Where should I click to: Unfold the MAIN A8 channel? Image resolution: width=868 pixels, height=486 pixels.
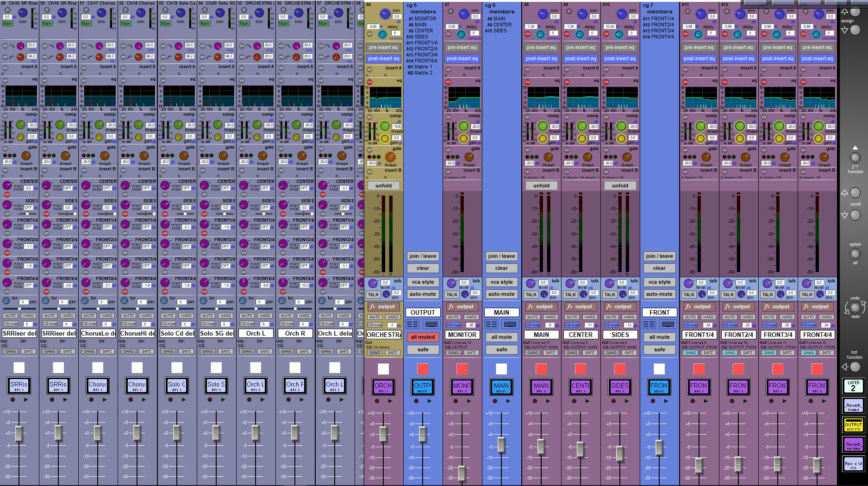(x=541, y=186)
